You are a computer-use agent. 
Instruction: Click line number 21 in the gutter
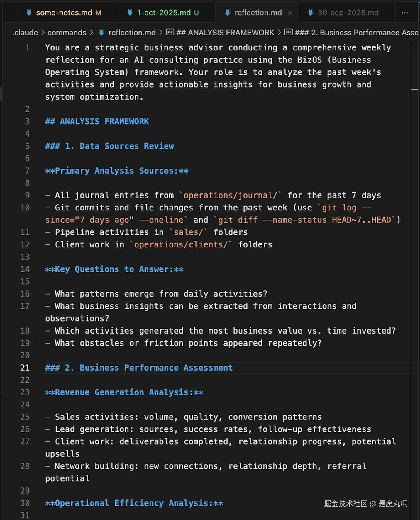(25, 368)
